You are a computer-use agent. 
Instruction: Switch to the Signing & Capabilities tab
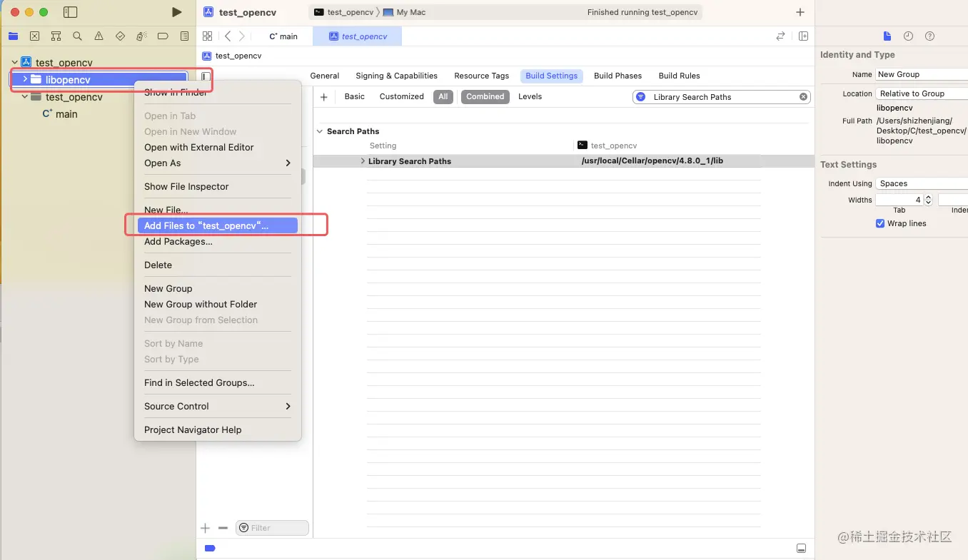pyautogui.click(x=396, y=76)
